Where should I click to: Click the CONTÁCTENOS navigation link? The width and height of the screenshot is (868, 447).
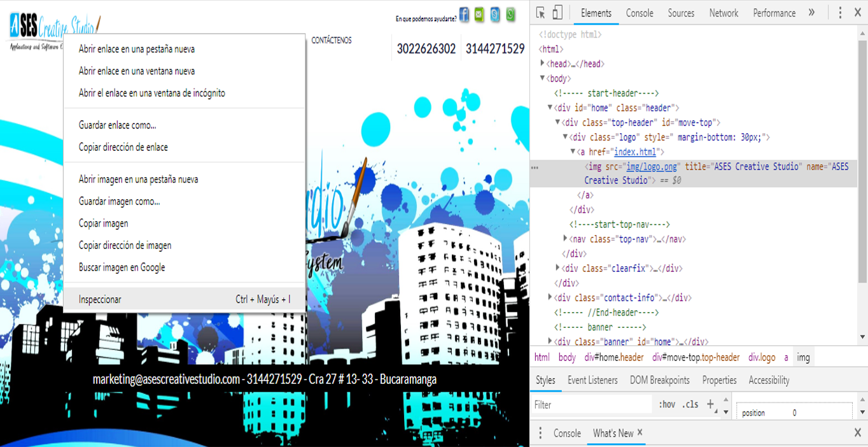pyautogui.click(x=331, y=40)
